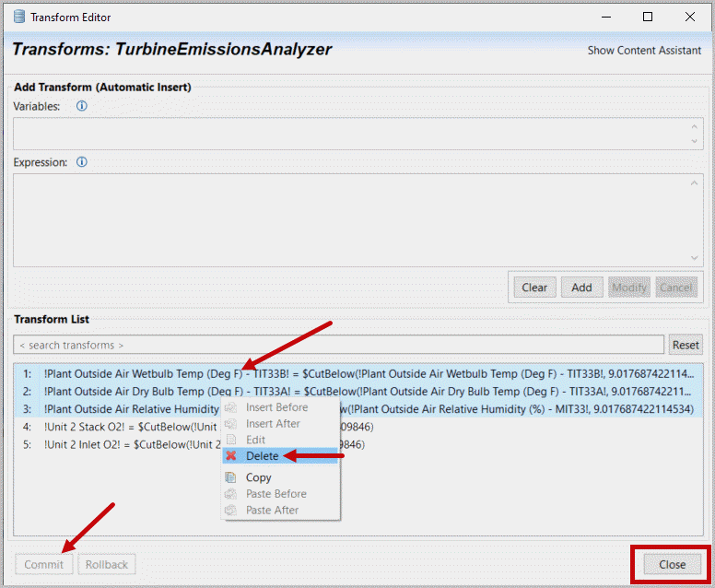Click the Paste After menu icon
715x588 pixels.
231,511
